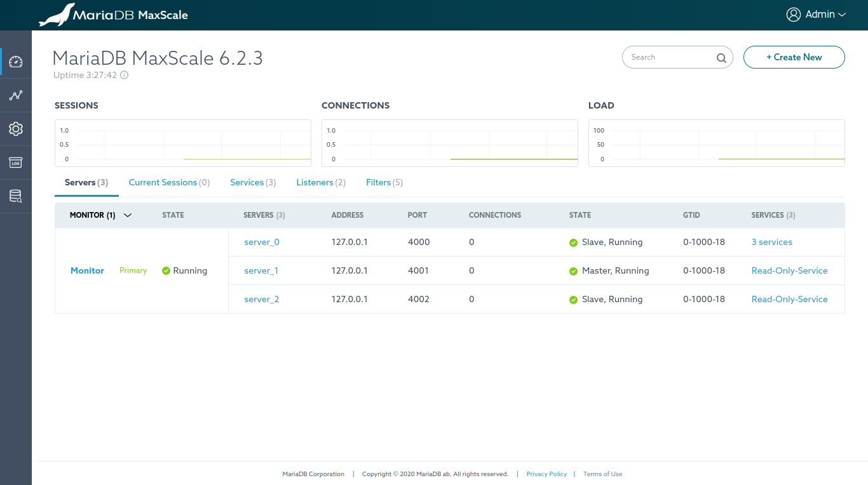Click the 3 services link
Image resolution: width=868 pixels, height=485 pixels.
[x=771, y=242]
